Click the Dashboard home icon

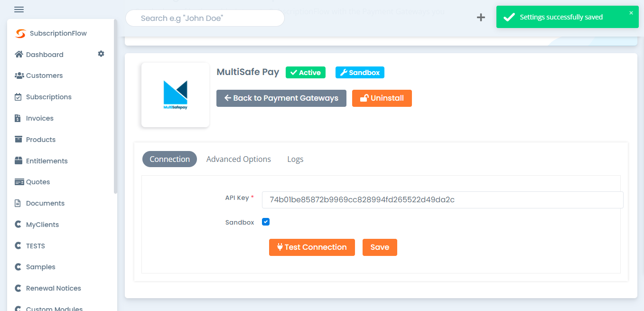(19, 54)
